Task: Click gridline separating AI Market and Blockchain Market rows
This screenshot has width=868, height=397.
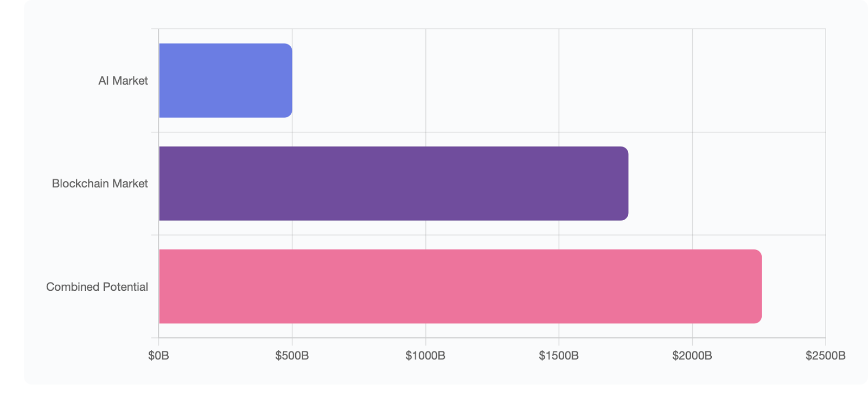Action: (x=488, y=132)
